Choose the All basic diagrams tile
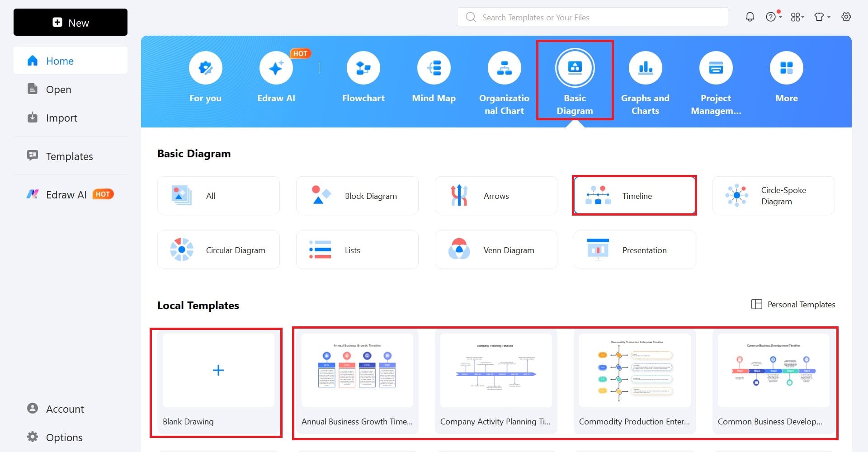The width and height of the screenshot is (868, 452). (x=218, y=195)
